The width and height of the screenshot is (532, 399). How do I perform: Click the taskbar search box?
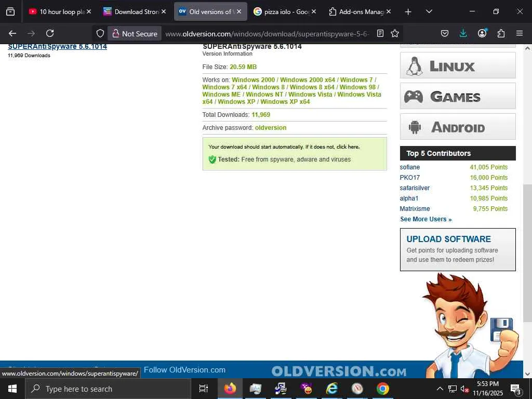click(x=108, y=389)
